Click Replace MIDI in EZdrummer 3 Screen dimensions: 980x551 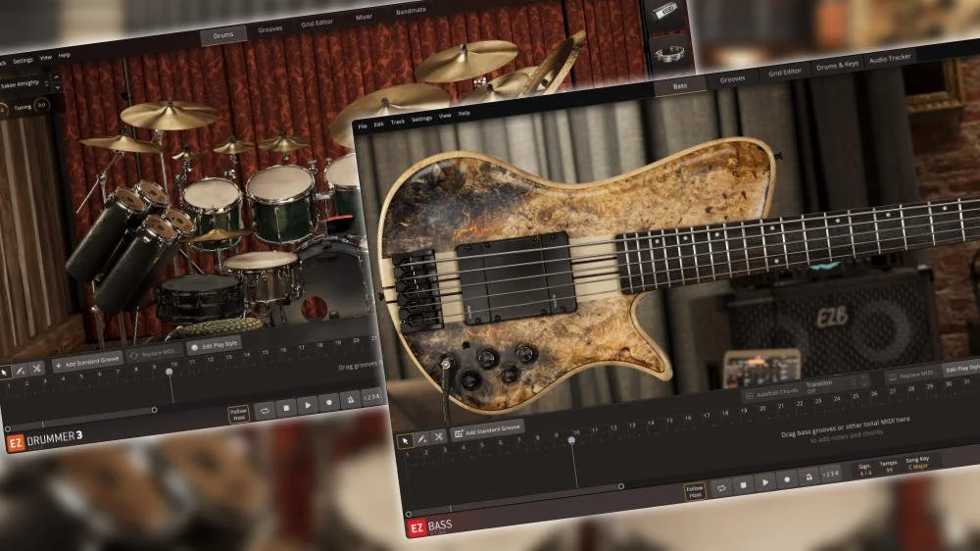pos(155,353)
